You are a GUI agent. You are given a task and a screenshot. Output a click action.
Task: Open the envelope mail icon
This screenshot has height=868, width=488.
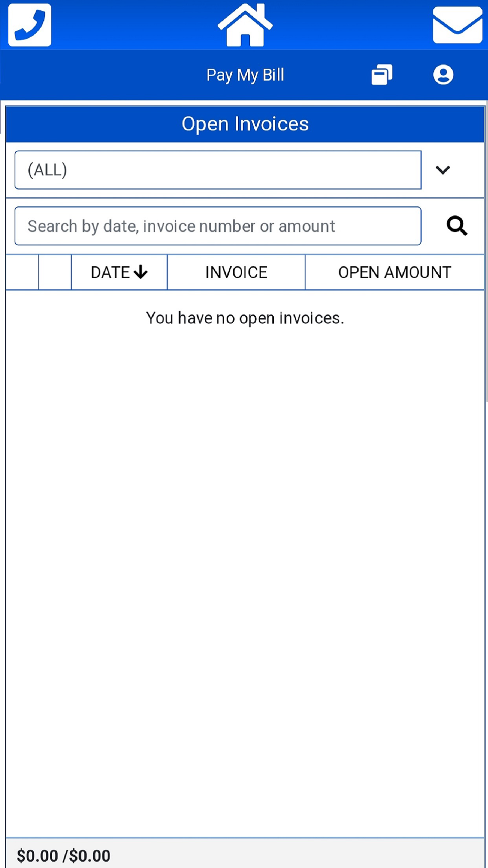(457, 25)
